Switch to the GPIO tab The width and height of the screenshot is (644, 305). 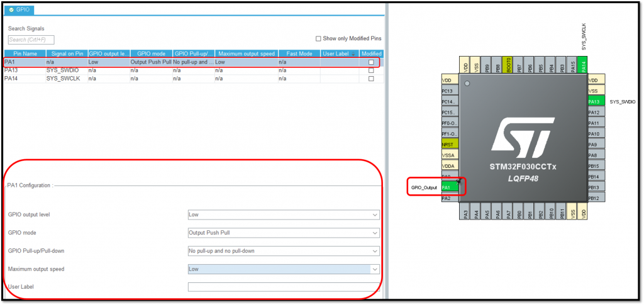18,9
